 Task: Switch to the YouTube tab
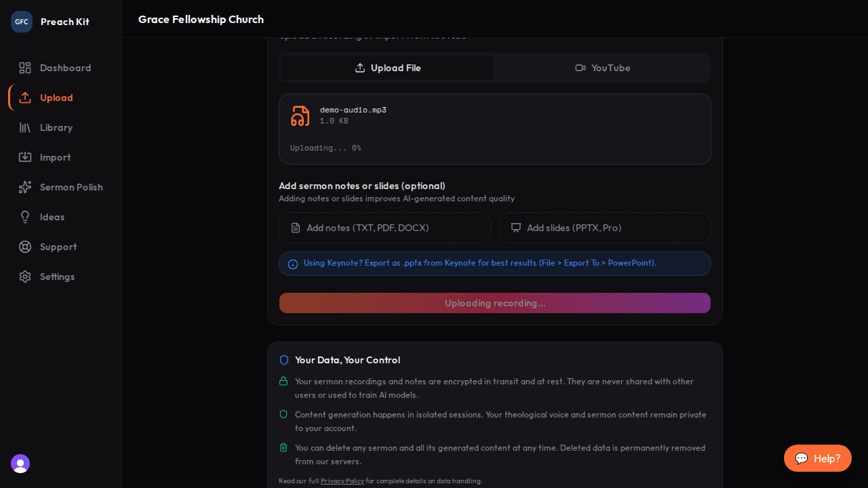pos(603,68)
